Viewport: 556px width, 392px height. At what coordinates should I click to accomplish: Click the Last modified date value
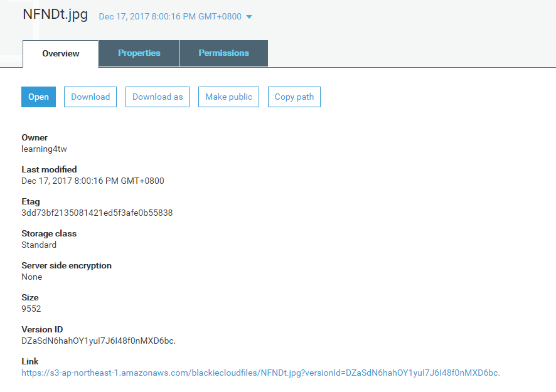click(92, 181)
